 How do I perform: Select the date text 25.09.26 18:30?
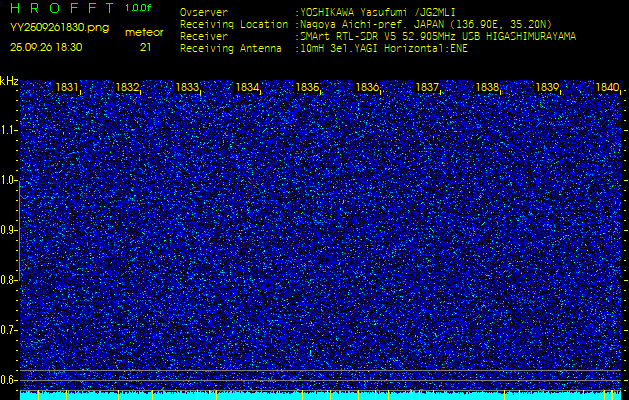point(46,47)
